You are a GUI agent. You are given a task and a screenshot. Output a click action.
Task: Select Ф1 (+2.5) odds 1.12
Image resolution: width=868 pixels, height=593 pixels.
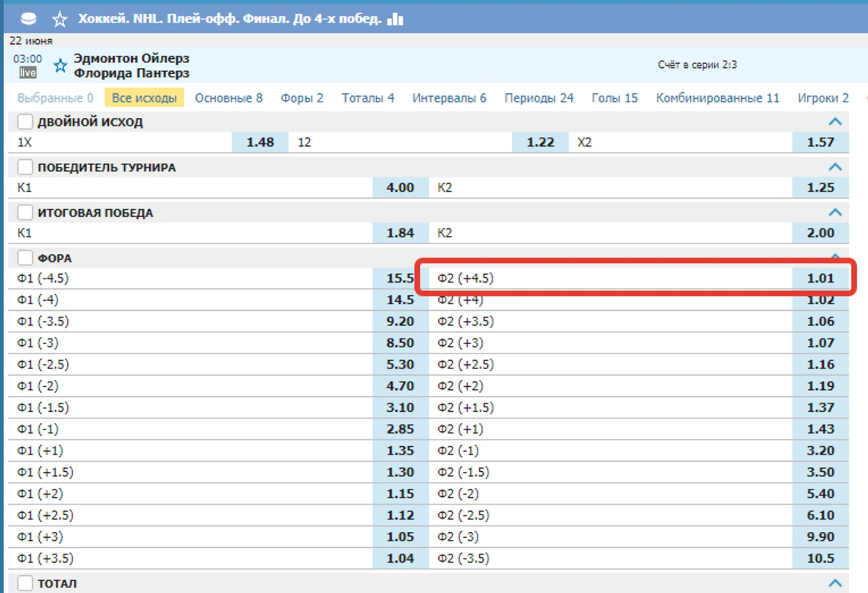click(400, 515)
